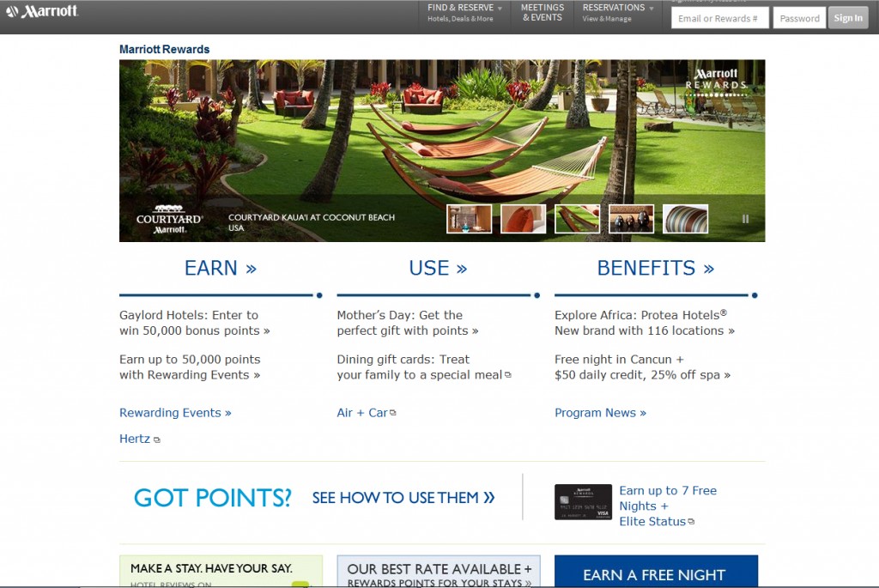Open Dining gift cards link
This screenshot has width=879, height=588.
[424, 367]
